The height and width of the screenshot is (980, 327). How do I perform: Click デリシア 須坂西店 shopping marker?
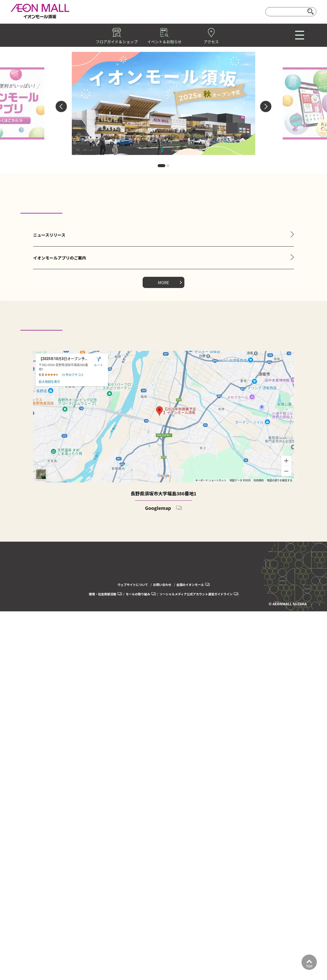pyautogui.click(x=254, y=381)
